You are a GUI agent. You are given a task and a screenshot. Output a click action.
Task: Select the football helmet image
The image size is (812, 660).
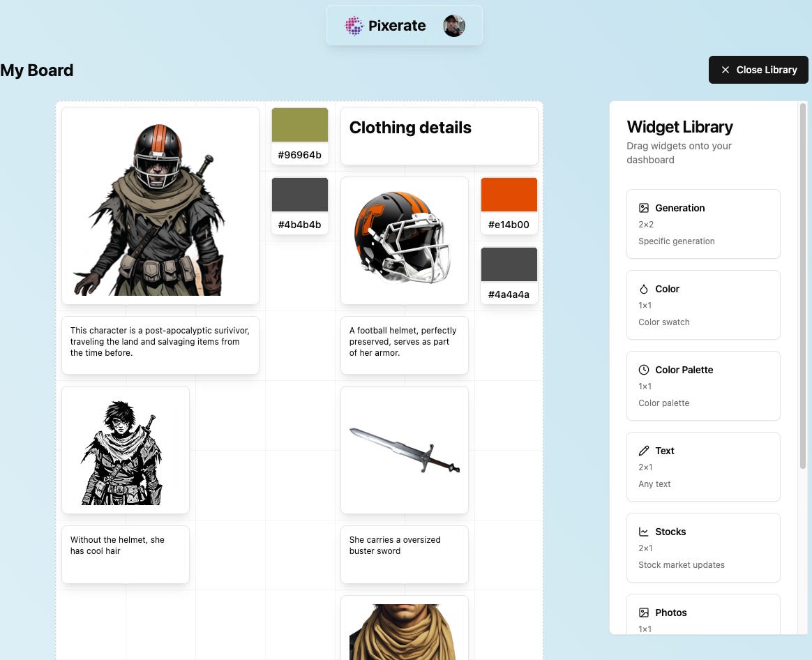point(405,241)
